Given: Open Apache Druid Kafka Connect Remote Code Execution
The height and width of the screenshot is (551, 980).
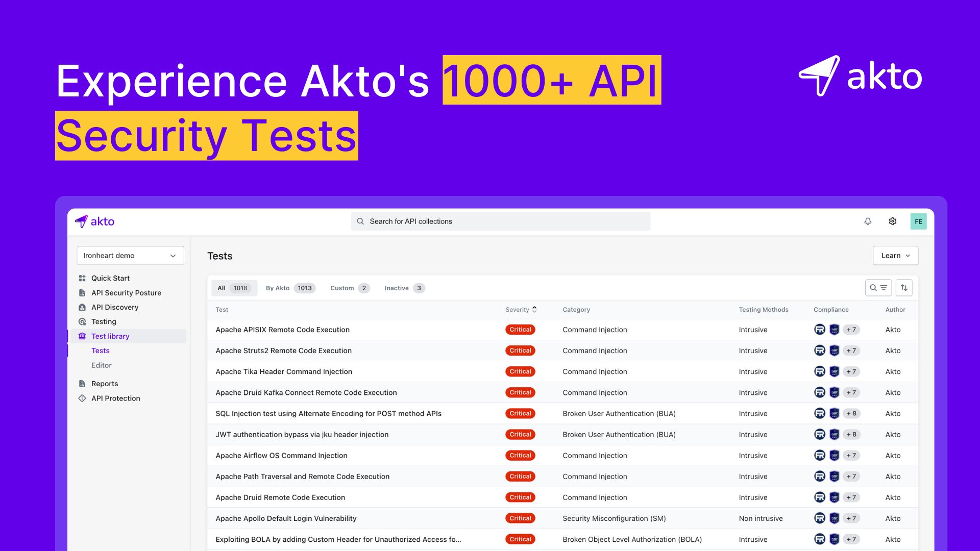Looking at the screenshot, I should (x=306, y=392).
